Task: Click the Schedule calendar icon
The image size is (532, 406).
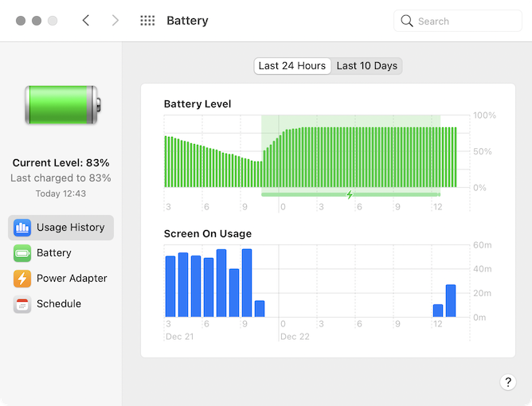Action: pyautogui.click(x=22, y=304)
